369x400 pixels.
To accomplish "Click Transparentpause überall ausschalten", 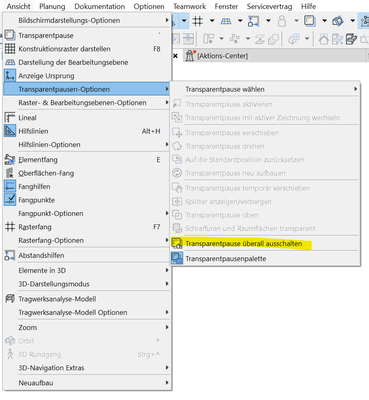I will (x=265, y=244).
